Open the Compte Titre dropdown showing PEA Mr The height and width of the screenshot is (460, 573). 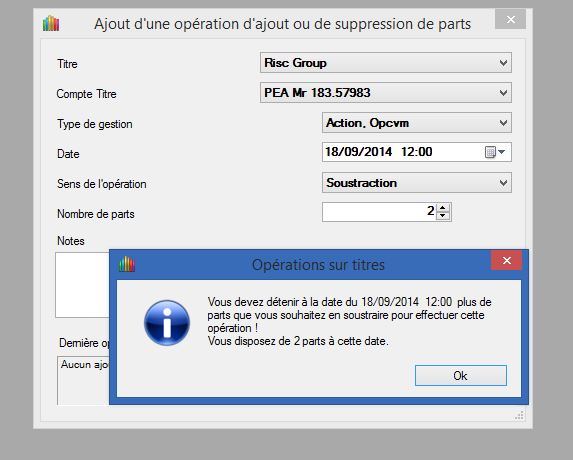click(386, 92)
